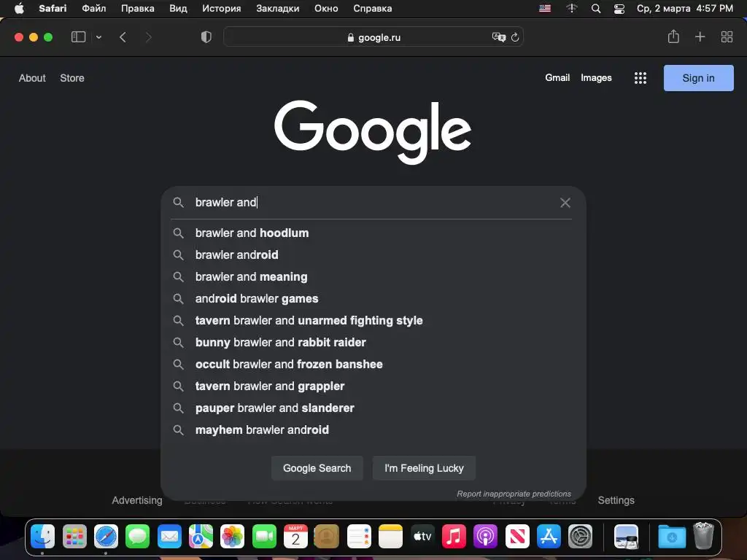
Task: Open Finder from the Dock
Action: 43,537
